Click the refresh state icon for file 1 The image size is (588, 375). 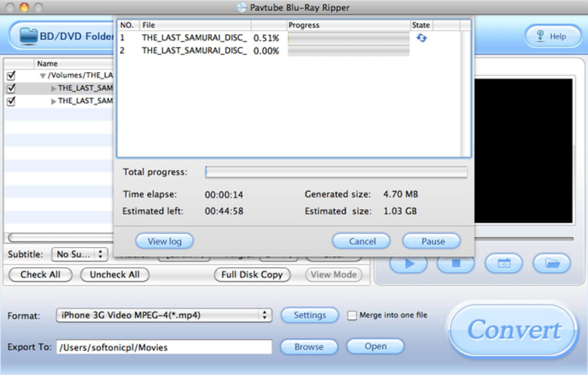[x=421, y=38]
